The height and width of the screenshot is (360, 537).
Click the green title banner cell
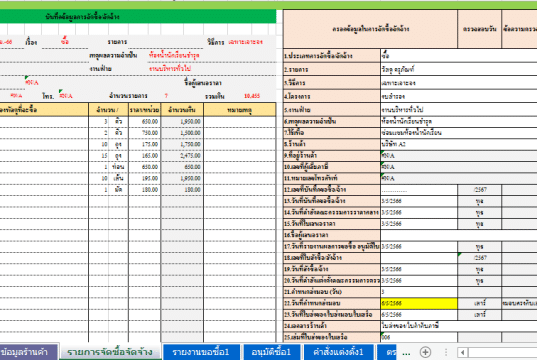(138, 16)
